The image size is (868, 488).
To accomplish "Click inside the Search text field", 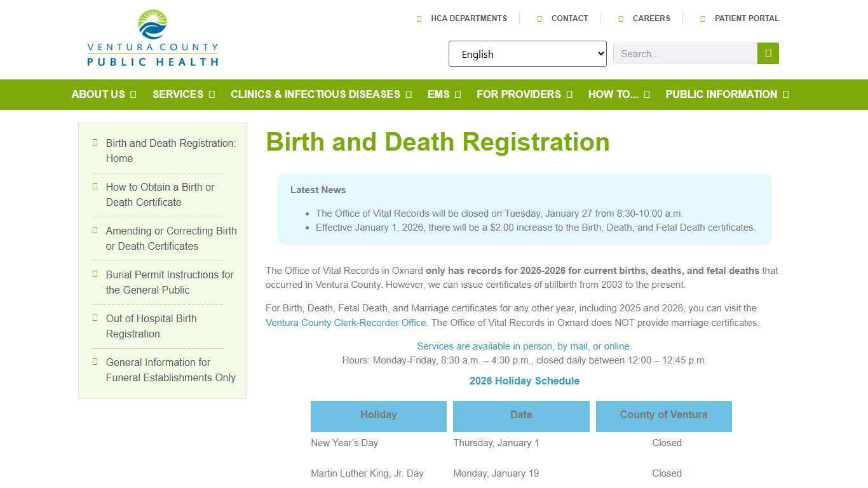I will coord(684,53).
